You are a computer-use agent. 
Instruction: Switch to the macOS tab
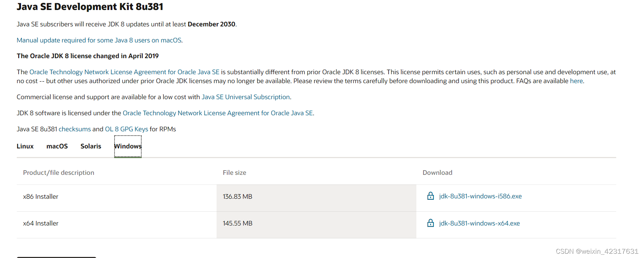tap(57, 146)
